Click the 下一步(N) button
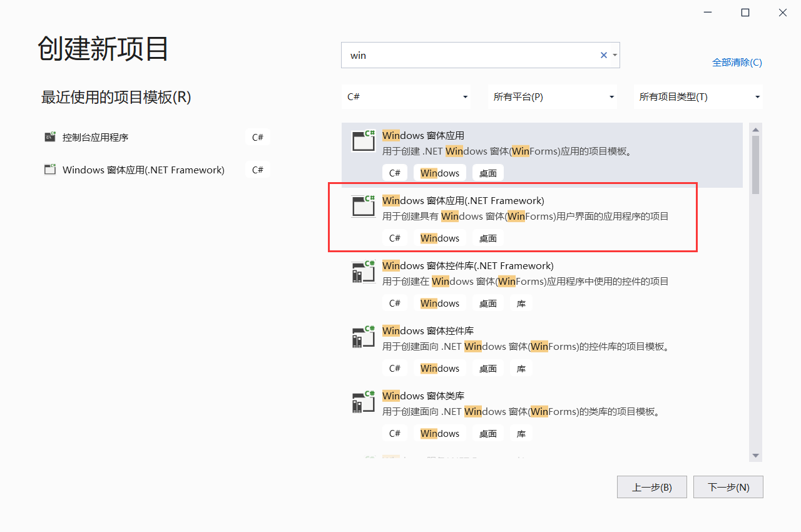Screen dimensions: 801x532 point(728,487)
